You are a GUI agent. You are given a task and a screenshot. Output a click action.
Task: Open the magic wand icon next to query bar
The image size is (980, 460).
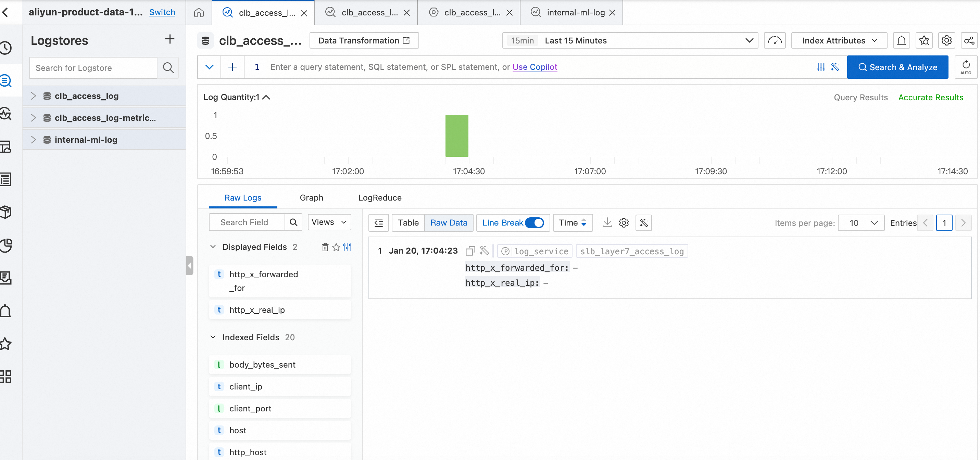click(x=835, y=67)
